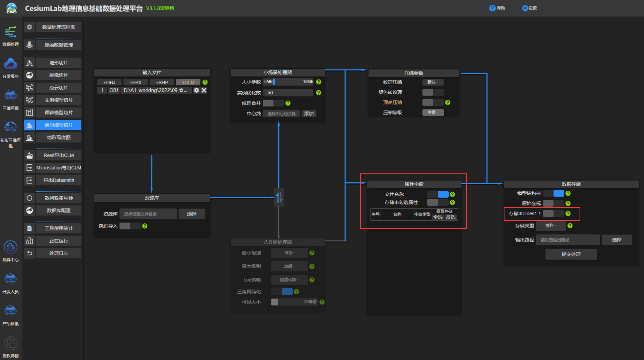644x360 pixels.
Task: Click the +SHP add button
Action: point(162,82)
